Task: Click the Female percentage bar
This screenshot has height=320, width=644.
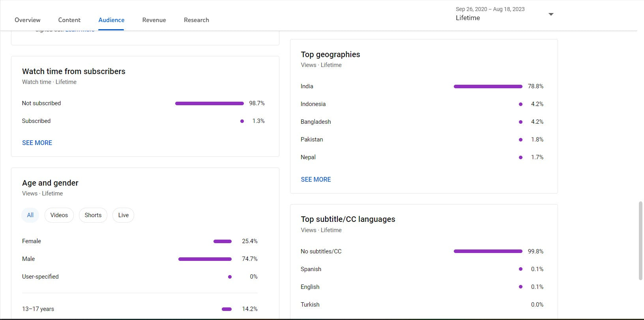Action: (222, 241)
